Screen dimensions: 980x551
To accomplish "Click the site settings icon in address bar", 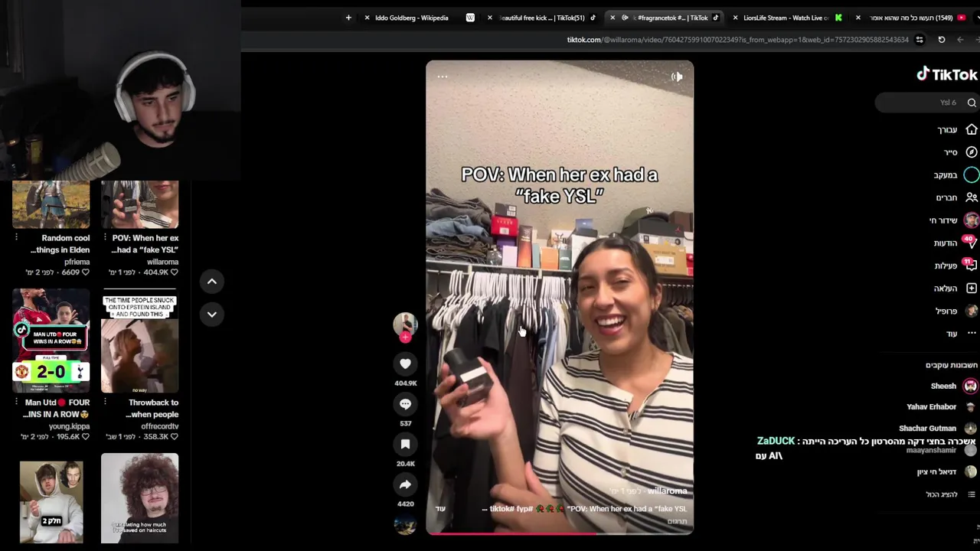I will 920,40.
